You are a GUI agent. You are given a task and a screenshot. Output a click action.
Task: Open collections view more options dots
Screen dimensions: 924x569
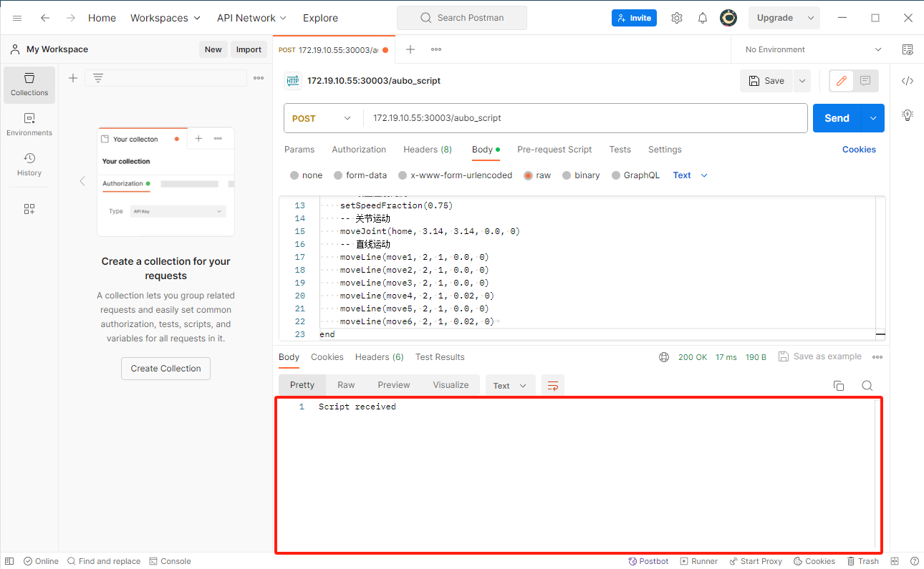[259, 78]
